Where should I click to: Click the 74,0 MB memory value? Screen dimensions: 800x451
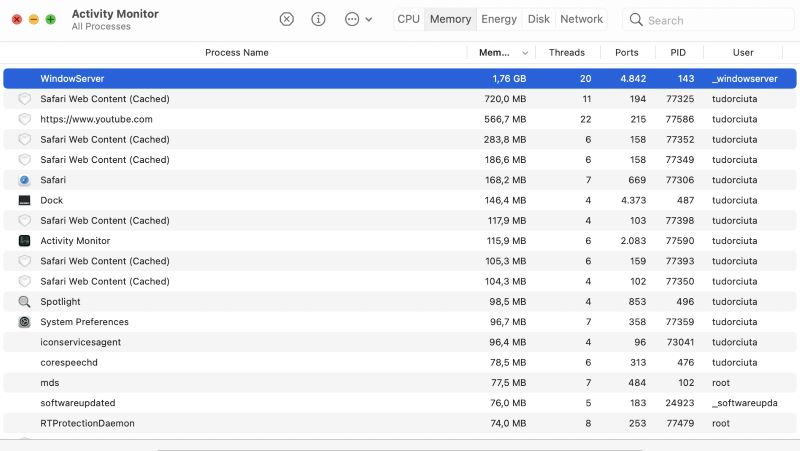click(508, 423)
